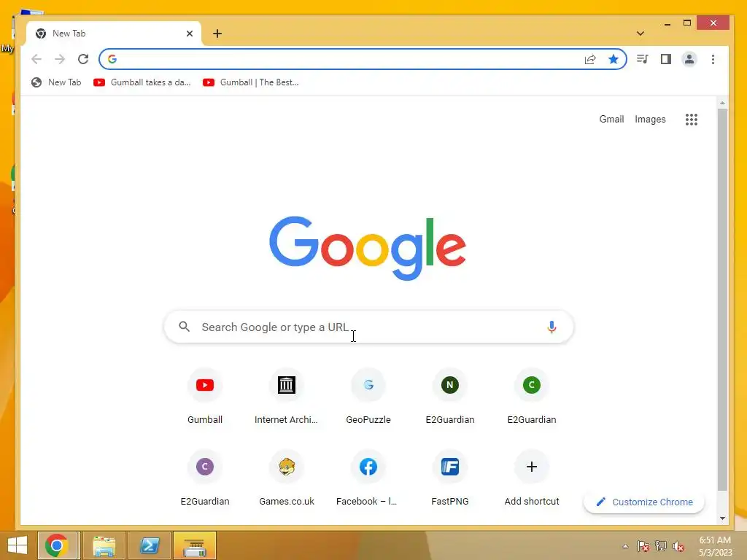The image size is (747, 560).
Task: Click the browser forward arrow
Action: click(x=60, y=59)
